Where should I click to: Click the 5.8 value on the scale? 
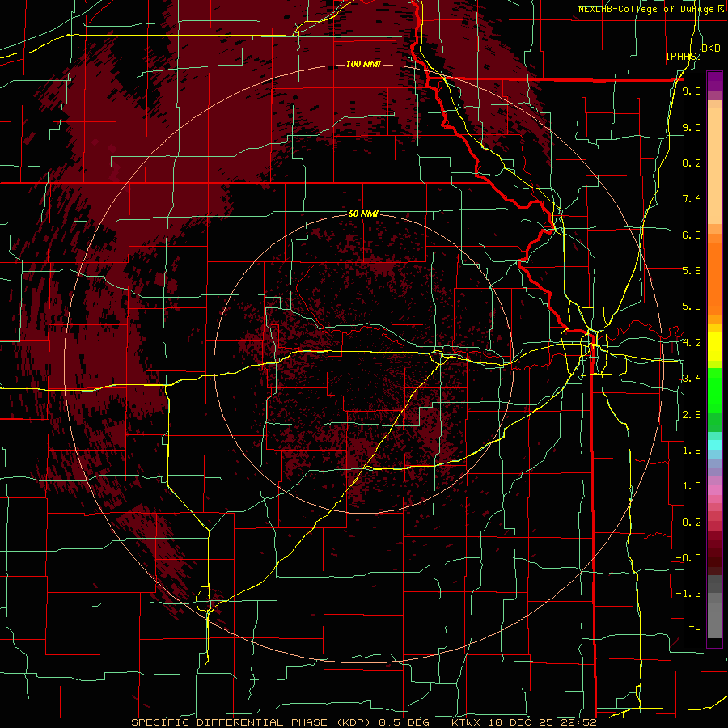692,271
